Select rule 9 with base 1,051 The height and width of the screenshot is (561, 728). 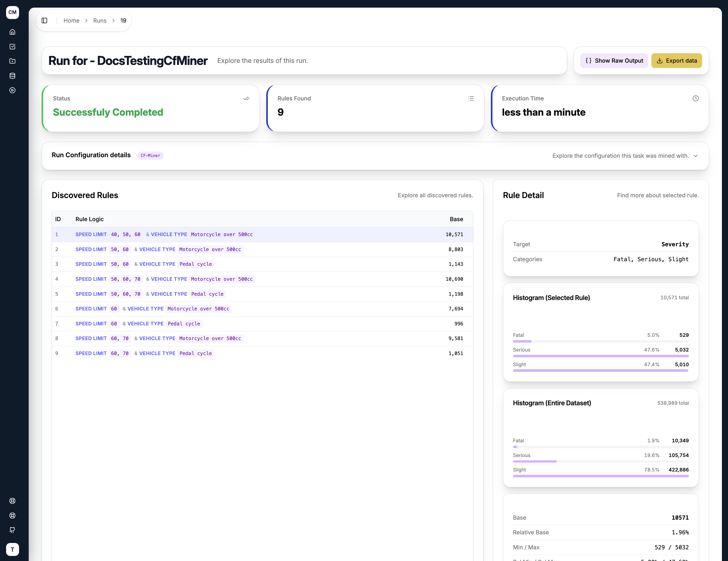pos(262,354)
